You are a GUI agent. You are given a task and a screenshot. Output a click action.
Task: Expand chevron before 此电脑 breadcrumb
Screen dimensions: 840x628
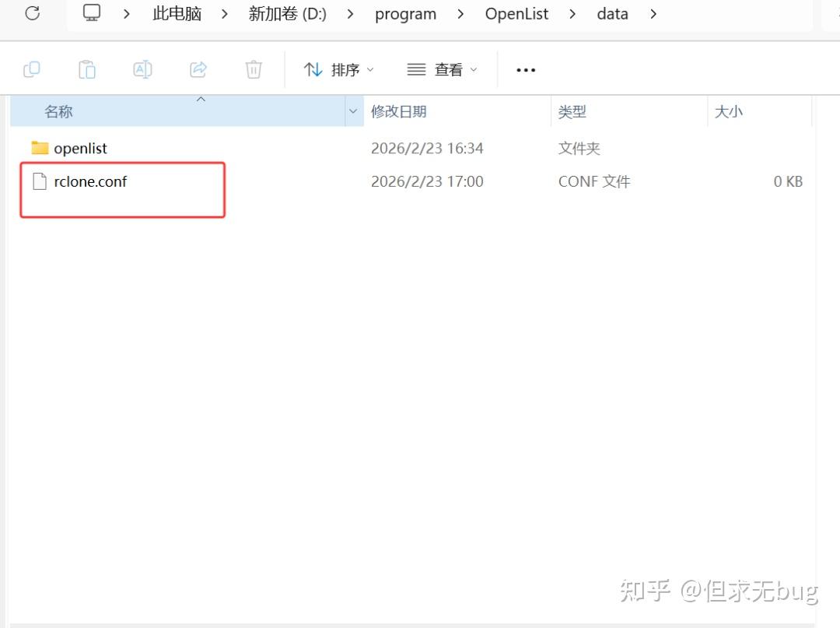point(127,14)
